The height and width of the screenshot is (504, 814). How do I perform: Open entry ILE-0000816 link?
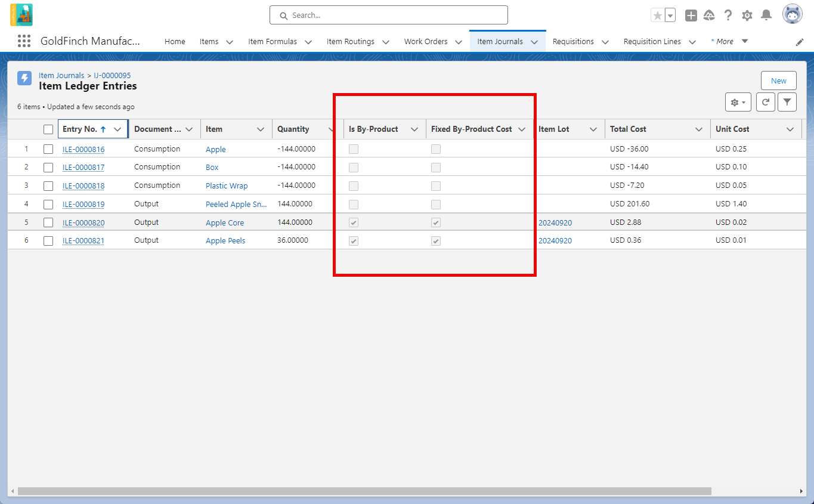point(83,150)
